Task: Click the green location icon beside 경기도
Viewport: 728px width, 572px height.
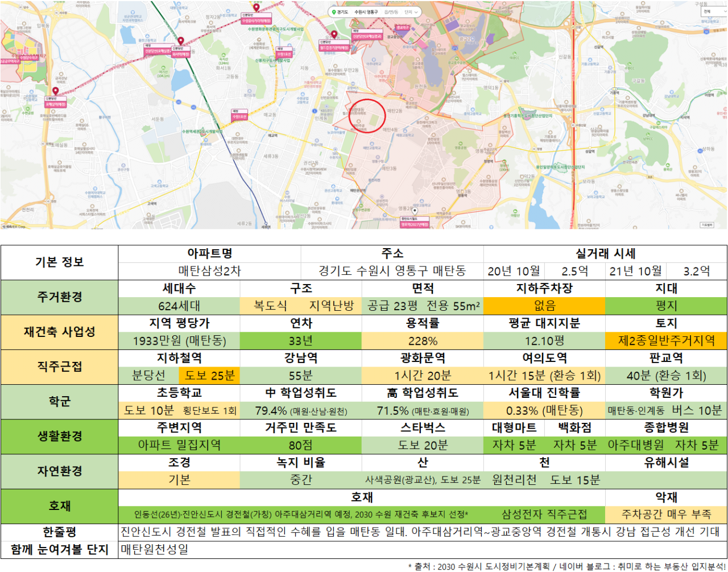Action: tap(334, 12)
